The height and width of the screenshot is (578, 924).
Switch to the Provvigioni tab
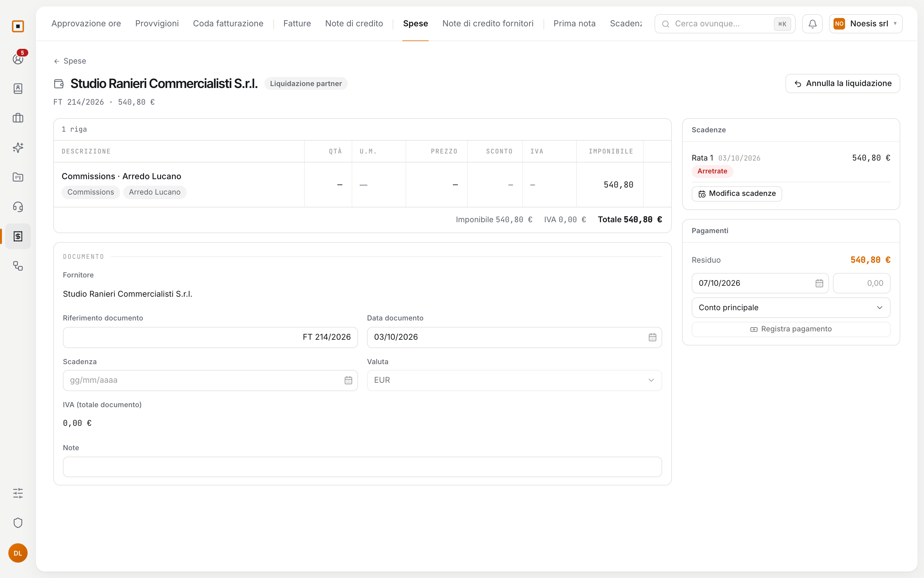click(157, 24)
